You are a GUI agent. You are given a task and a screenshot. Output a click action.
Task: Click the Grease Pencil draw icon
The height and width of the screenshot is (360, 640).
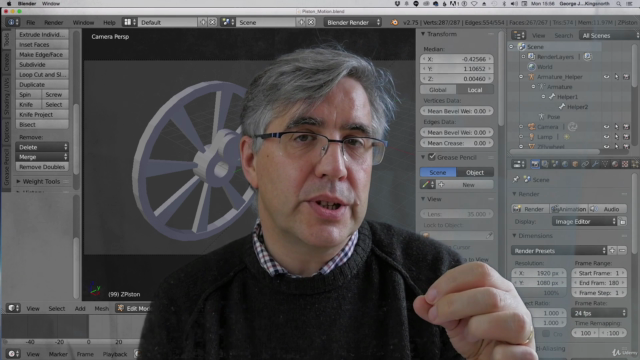(427, 185)
